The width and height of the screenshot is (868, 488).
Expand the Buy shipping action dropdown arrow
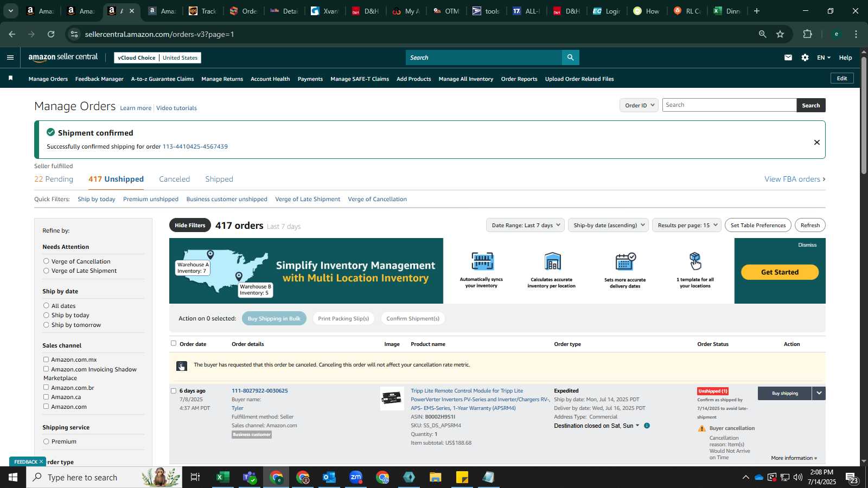pyautogui.click(x=819, y=393)
